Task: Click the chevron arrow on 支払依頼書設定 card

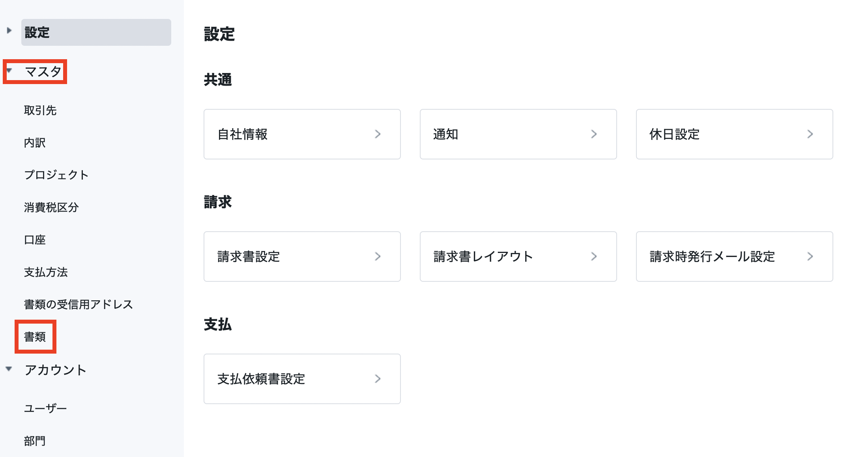Action: 378,379
